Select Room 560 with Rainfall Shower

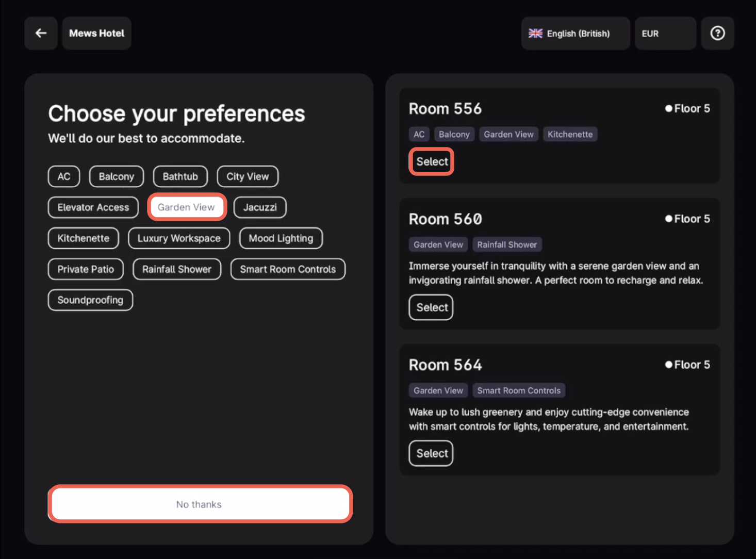[431, 307]
